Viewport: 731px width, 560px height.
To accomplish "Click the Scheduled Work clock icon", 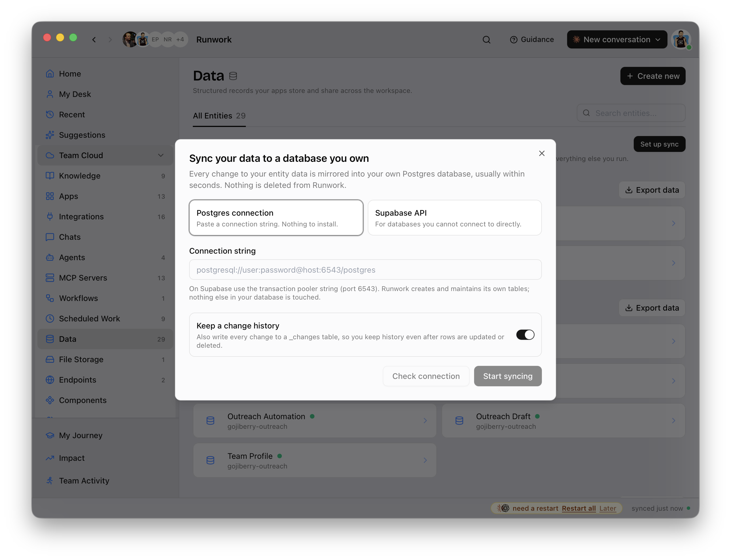I will pyautogui.click(x=50, y=319).
